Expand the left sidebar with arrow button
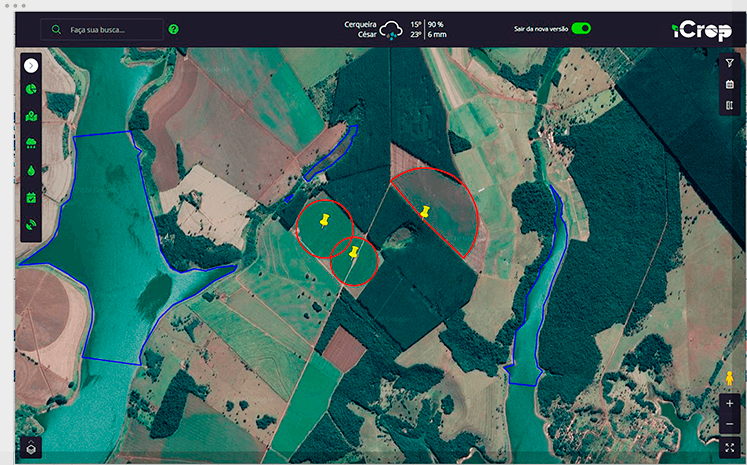The height and width of the screenshot is (465, 747). [31, 65]
